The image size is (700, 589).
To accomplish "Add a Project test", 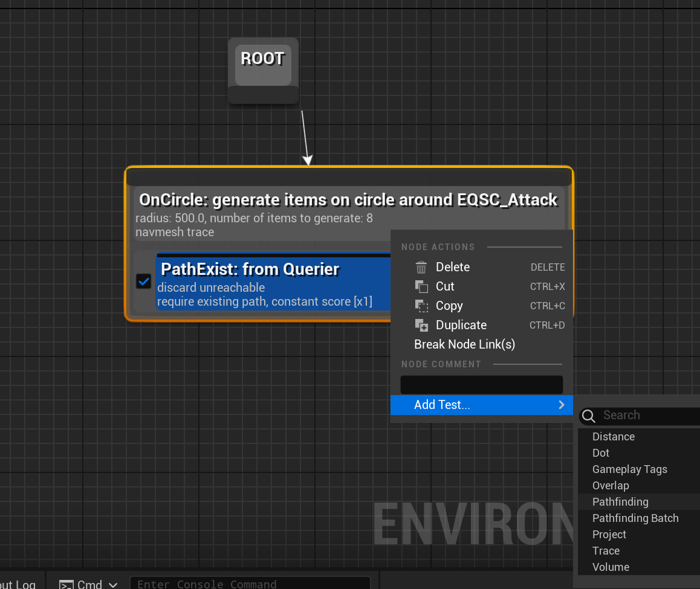I will (639, 535).
